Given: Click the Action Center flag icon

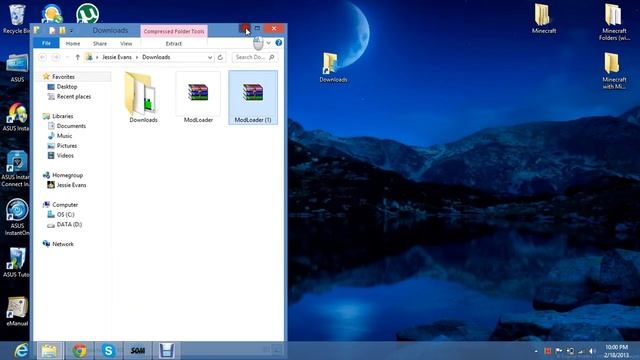Looking at the screenshot, I should click(x=559, y=351).
